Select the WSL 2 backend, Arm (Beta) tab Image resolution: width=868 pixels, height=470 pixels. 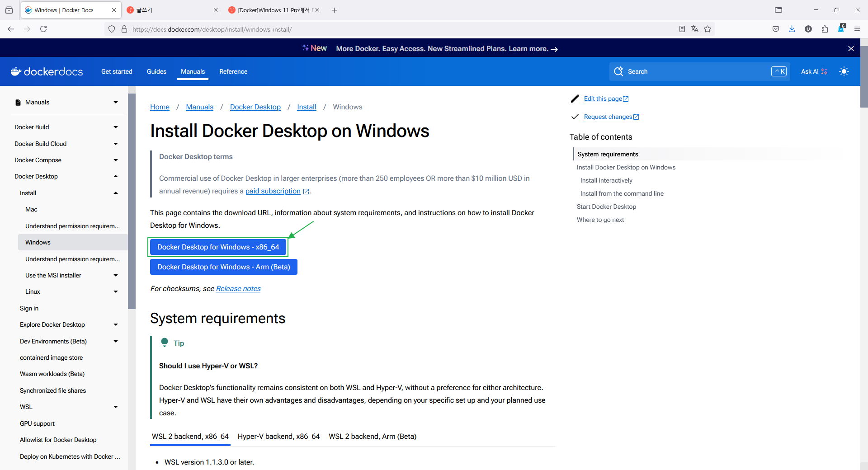tap(373, 437)
